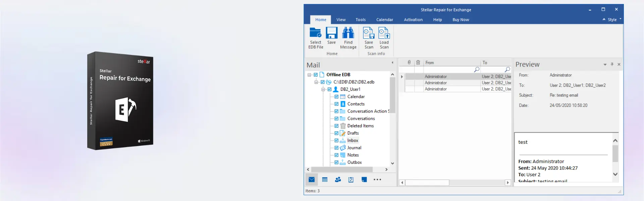
Task: Open the Tasks icon in bottom navigation bar
Action: [x=351, y=180]
